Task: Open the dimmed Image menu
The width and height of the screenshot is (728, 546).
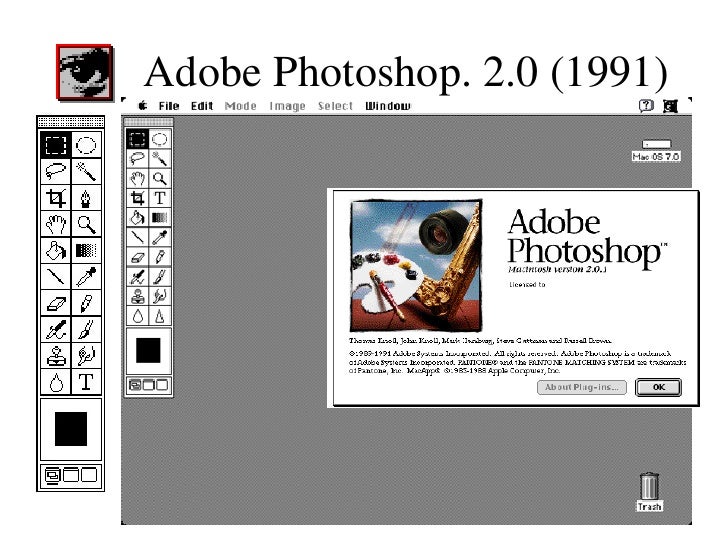Action: pyautogui.click(x=287, y=106)
